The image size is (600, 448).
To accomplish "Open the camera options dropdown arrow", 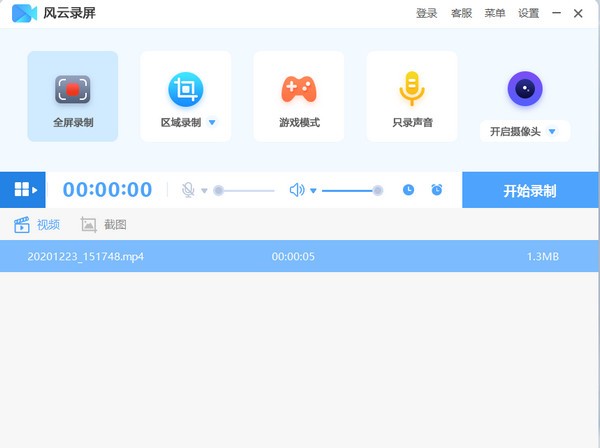I will click(x=554, y=132).
